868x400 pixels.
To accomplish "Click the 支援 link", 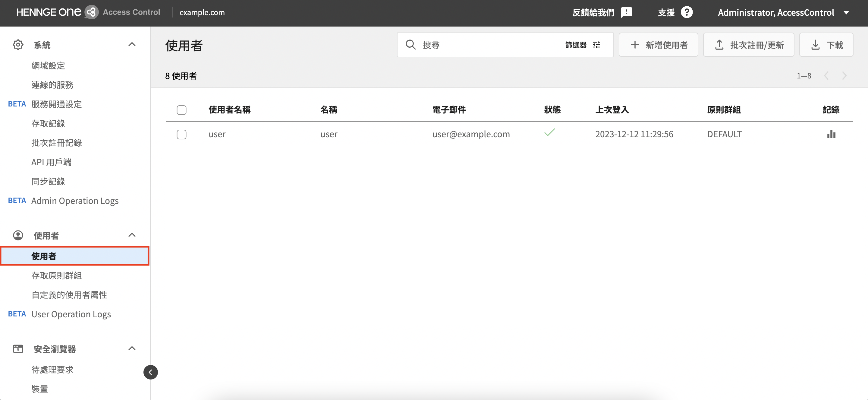I will click(x=666, y=12).
